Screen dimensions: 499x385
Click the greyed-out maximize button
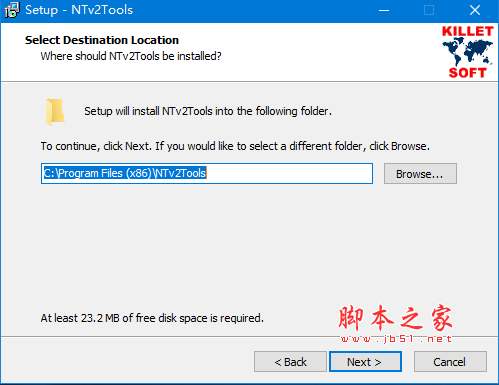pos(429,10)
